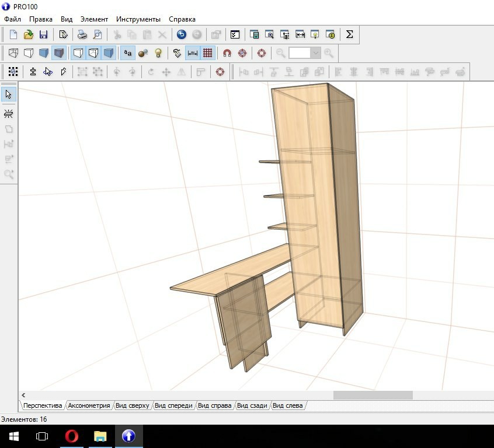This screenshot has width=494, height=448.
Task: Open the Файл menu
Action: pyautogui.click(x=12, y=19)
